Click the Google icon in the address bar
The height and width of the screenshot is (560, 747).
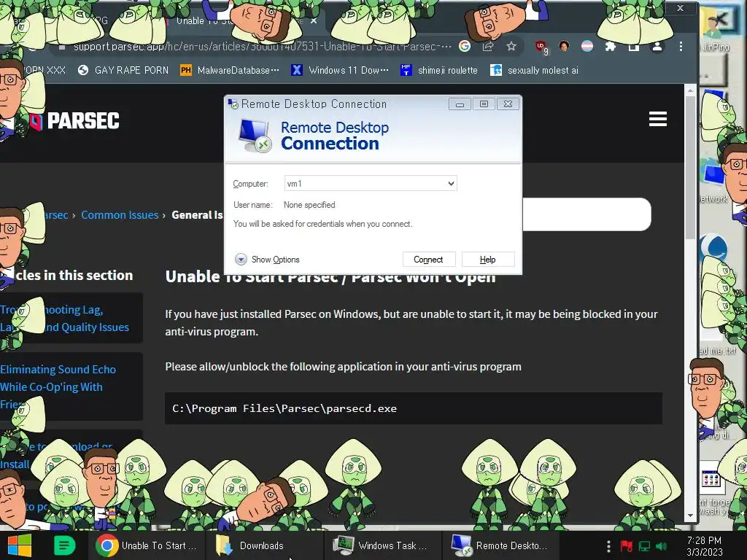click(465, 46)
